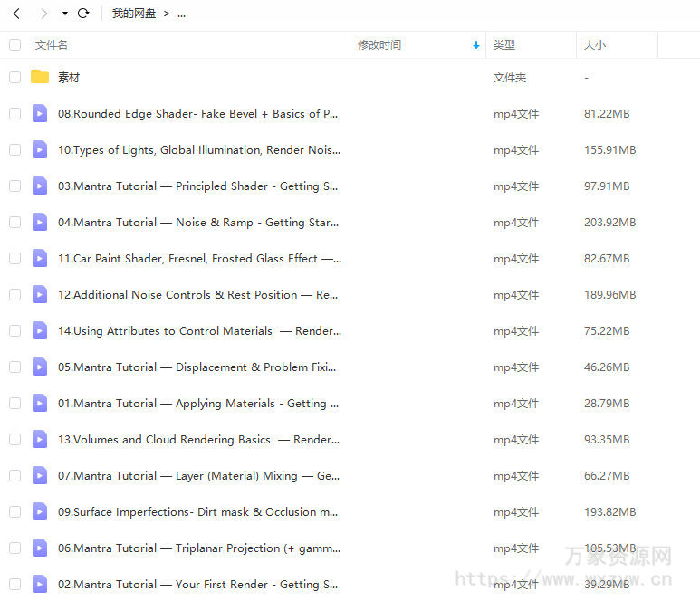Image resolution: width=700 pixels, height=610 pixels.
Task: Select checkbox for 10.Types of Lights file
Action: click(x=14, y=149)
